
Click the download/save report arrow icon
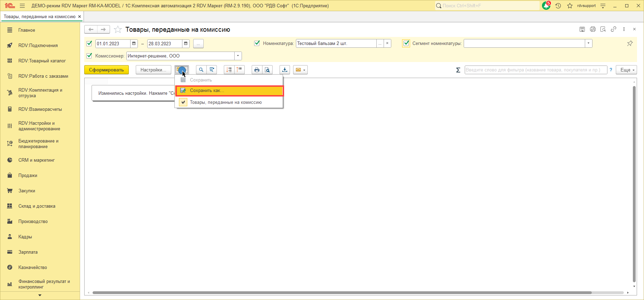[284, 70]
